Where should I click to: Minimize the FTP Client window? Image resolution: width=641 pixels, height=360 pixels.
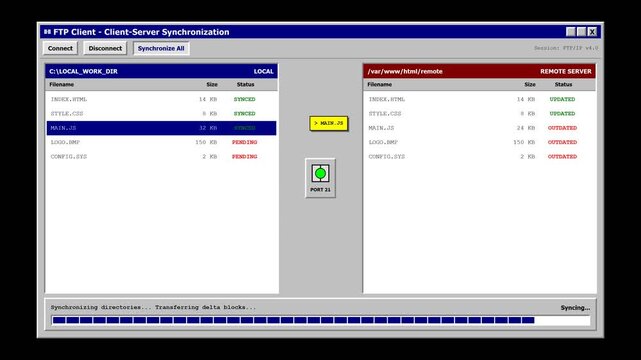[571, 32]
